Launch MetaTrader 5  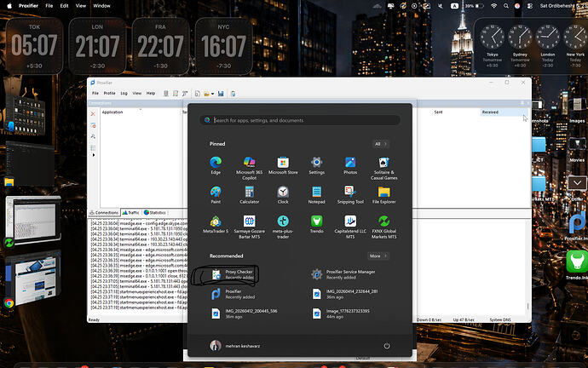pos(216,225)
